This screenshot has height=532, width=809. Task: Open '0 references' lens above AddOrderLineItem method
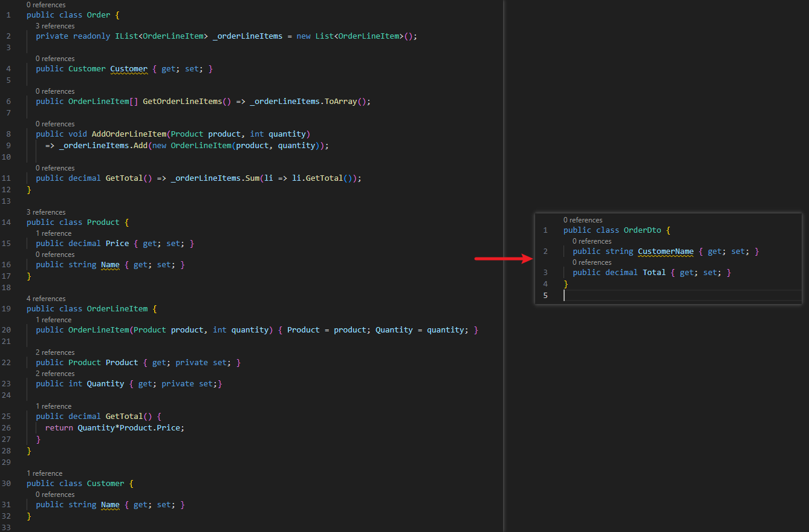pyautogui.click(x=55, y=124)
